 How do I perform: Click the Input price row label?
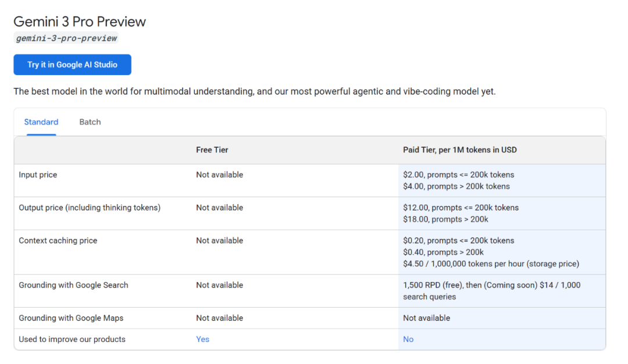coord(38,175)
